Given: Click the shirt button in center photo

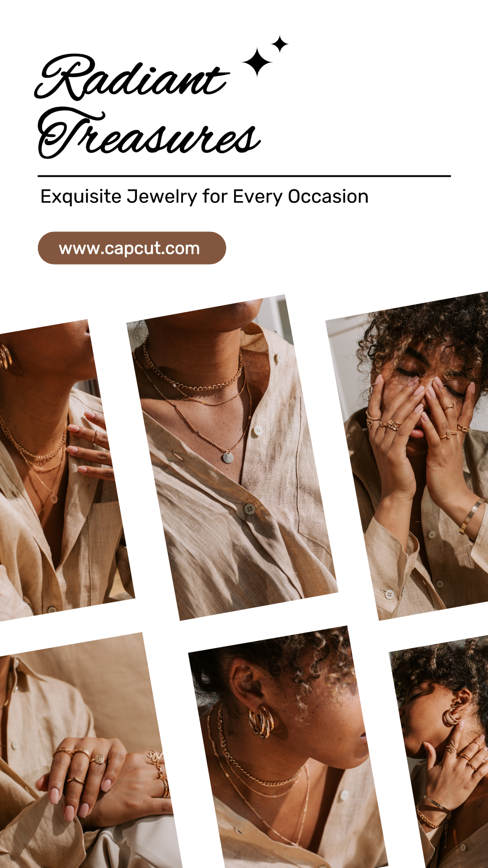Looking at the screenshot, I should pyautogui.click(x=249, y=509).
